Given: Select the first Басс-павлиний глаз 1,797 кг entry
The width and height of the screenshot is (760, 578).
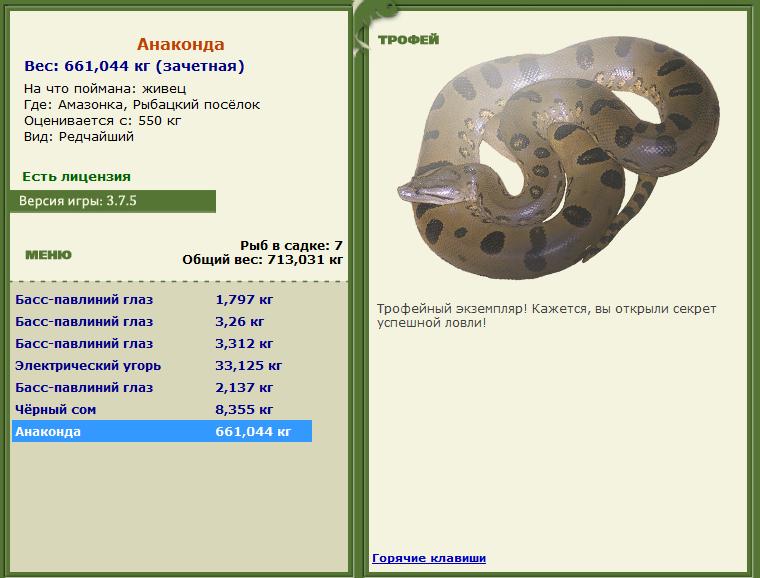Looking at the screenshot, I should [162, 299].
